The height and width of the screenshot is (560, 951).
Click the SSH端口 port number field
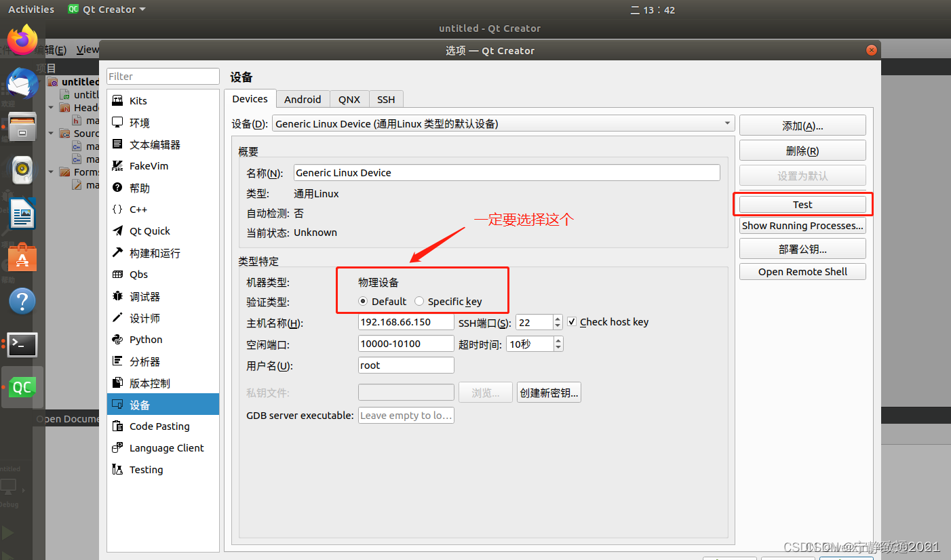pos(534,322)
